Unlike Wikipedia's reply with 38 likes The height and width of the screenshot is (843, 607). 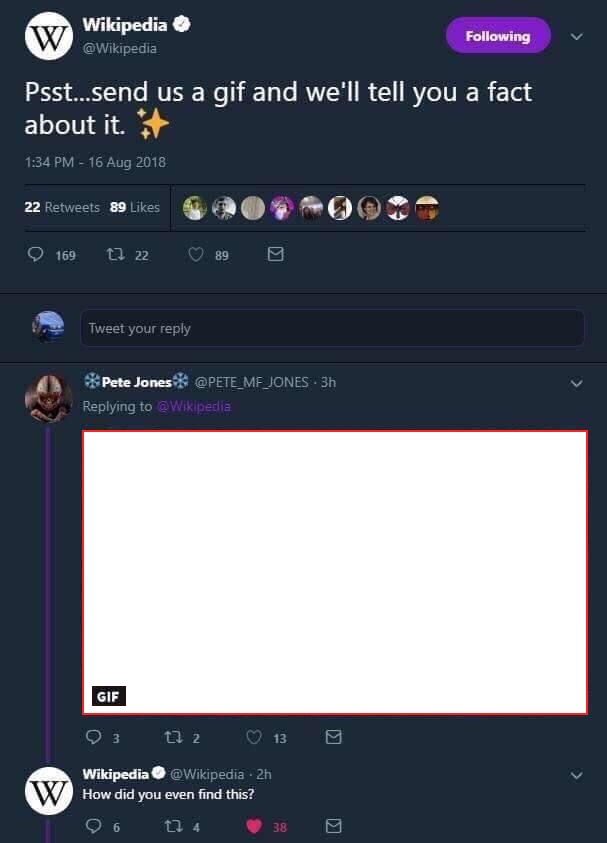pyautogui.click(x=254, y=826)
